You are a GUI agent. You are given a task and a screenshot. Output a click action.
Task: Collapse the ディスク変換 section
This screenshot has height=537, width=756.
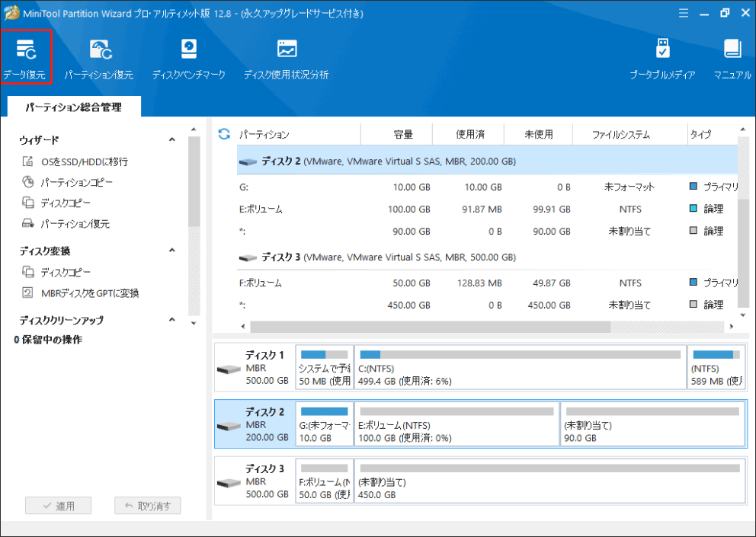pyautogui.click(x=171, y=250)
